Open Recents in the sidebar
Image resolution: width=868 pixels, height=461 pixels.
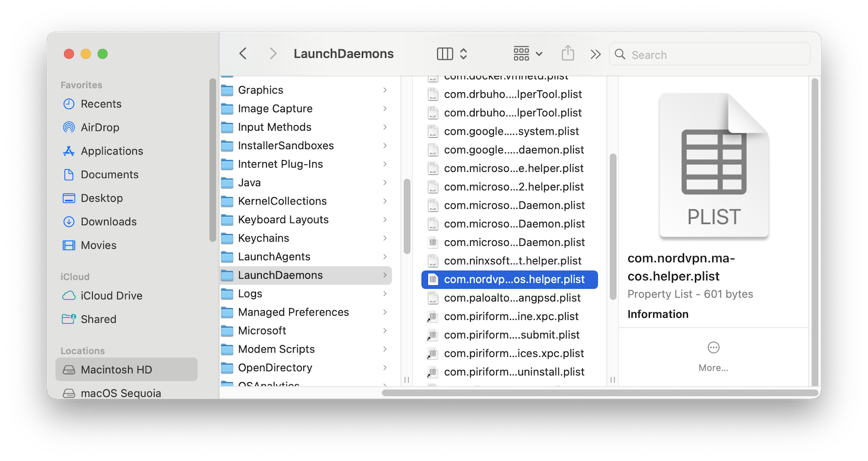pyautogui.click(x=126, y=104)
